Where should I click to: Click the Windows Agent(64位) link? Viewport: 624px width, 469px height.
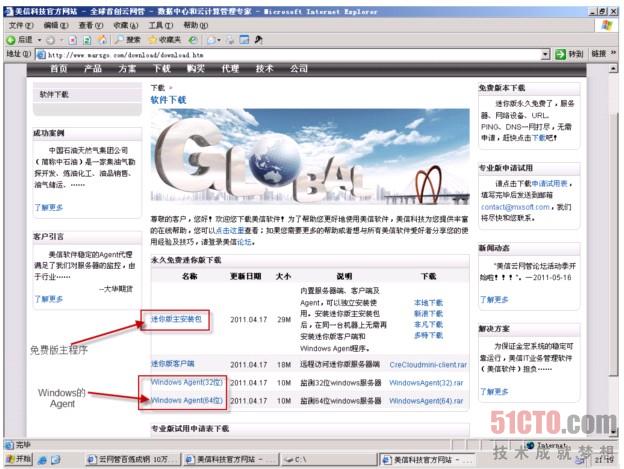[186, 400]
